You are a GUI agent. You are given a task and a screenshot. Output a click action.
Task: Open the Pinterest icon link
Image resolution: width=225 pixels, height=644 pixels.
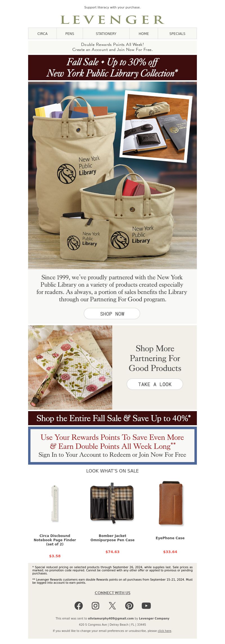click(x=129, y=605)
